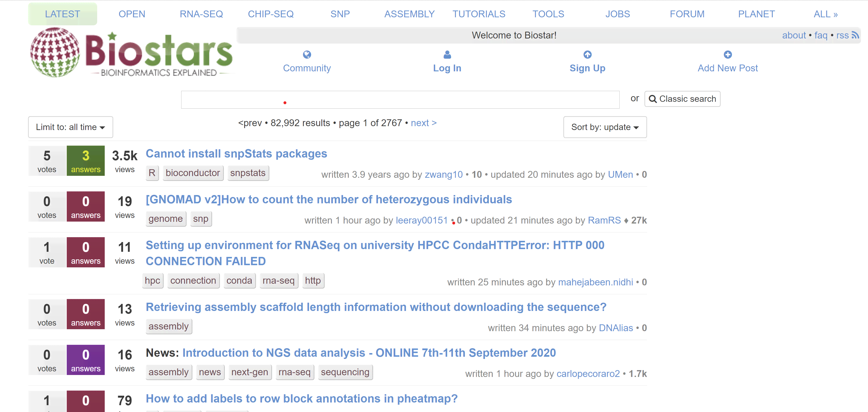Open user carlopecoraro2 profile

pos(588,374)
